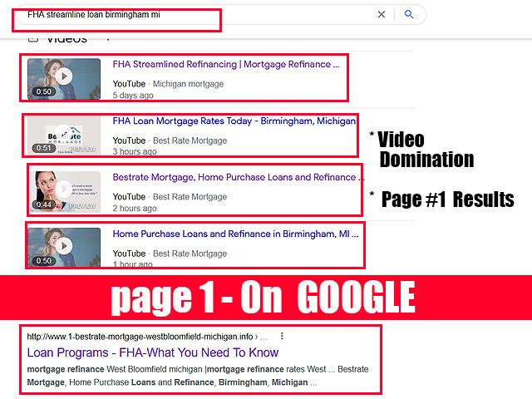This screenshot has height=399, width=532.
Task: Click the '5 days ago' timestamp
Action: 133,96
